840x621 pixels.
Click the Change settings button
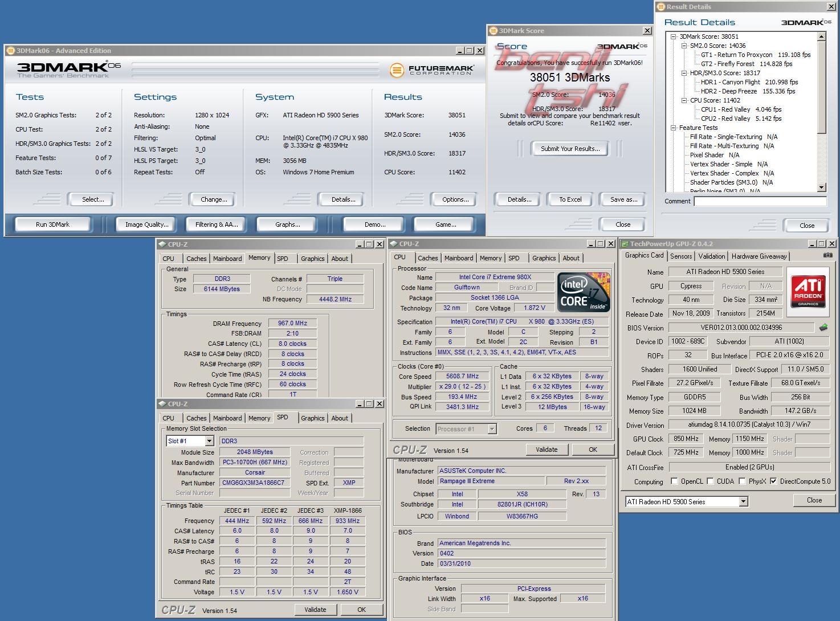tap(214, 199)
